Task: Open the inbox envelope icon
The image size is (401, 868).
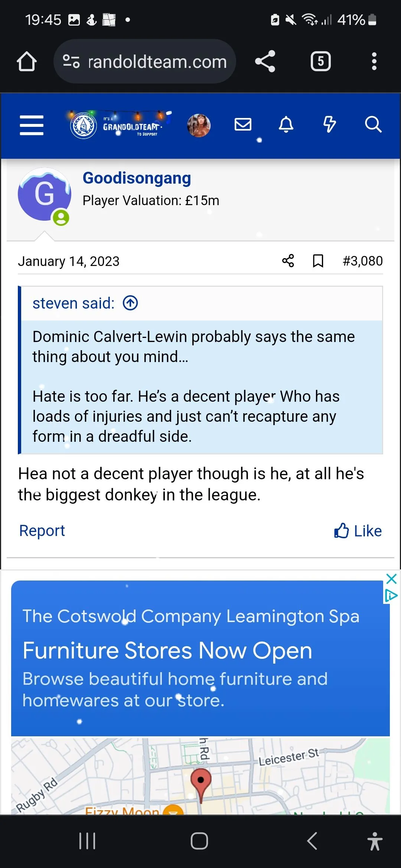Action: point(243,125)
